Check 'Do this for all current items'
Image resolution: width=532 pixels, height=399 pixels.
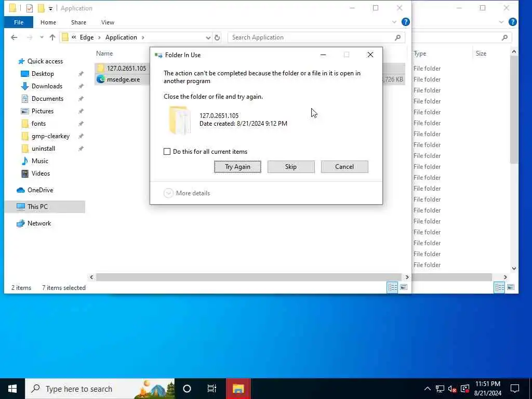(167, 152)
